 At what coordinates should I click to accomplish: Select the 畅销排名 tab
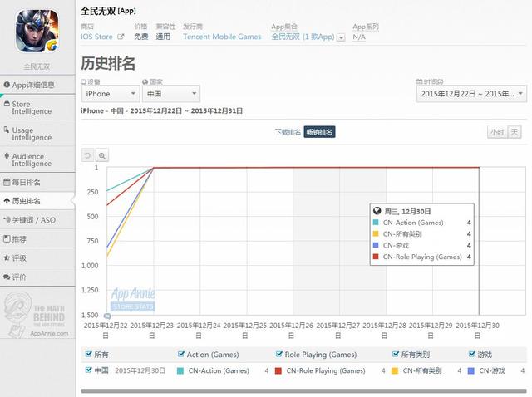(319, 132)
